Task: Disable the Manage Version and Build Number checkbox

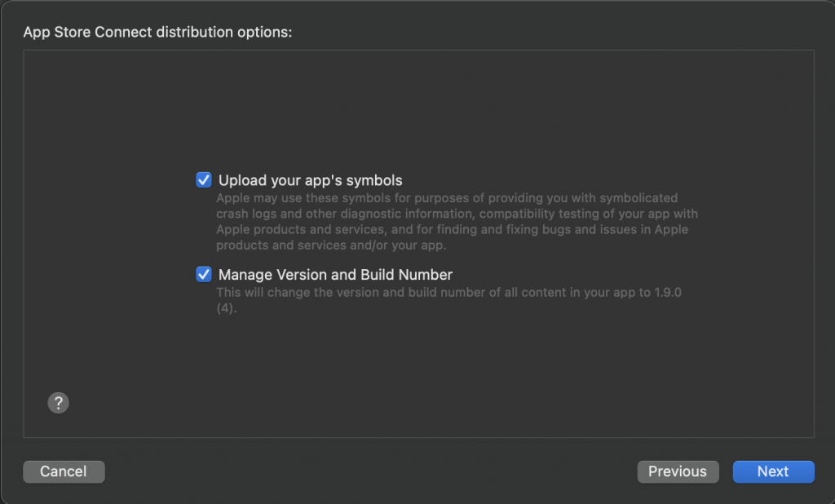Action: pyautogui.click(x=204, y=275)
